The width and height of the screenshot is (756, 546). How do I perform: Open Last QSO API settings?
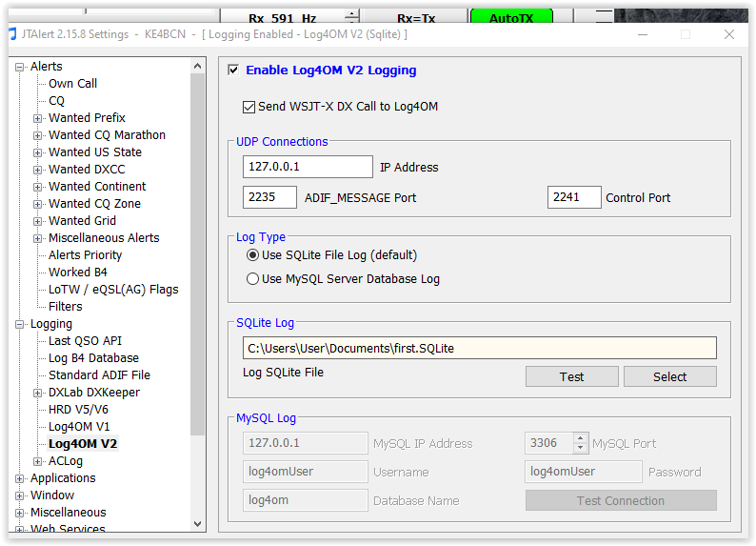pyautogui.click(x=85, y=340)
